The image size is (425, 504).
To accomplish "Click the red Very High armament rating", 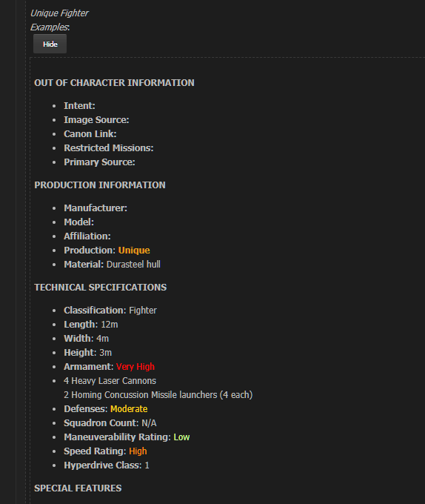I will point(135,367).
